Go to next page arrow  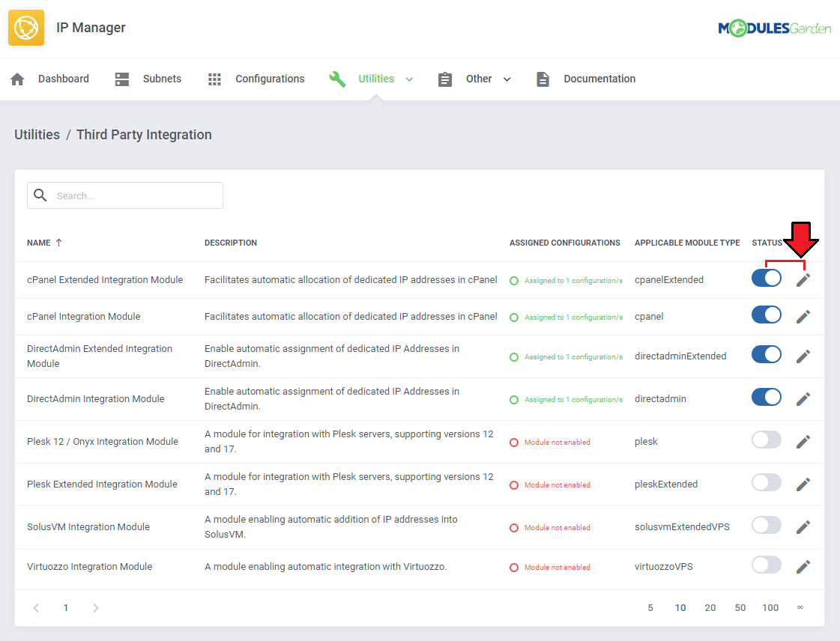pos(95,608)
